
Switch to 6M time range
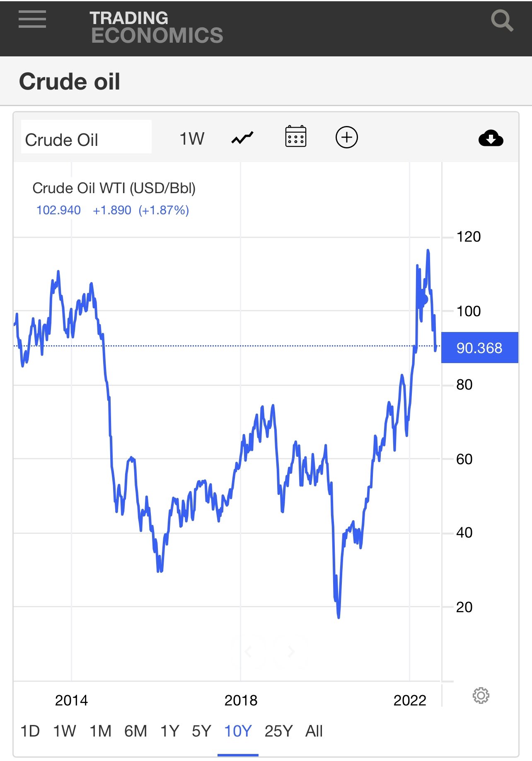click(x=135, y=731)
